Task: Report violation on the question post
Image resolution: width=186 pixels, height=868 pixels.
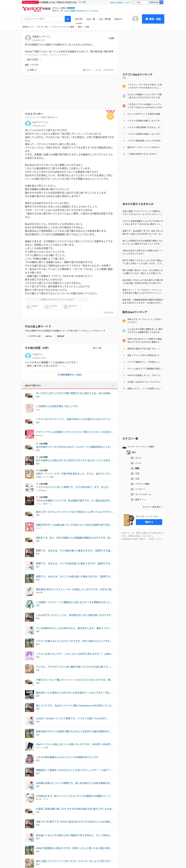Action: click(x=108, y=70)
